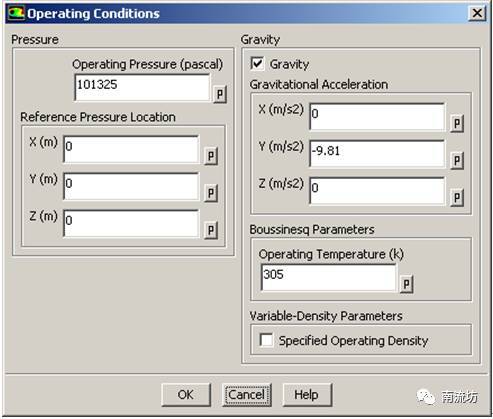Screen dimensions: 493x419
Task: Click P button beside Reference Pressure Y (m)
Action: (211, 193)
